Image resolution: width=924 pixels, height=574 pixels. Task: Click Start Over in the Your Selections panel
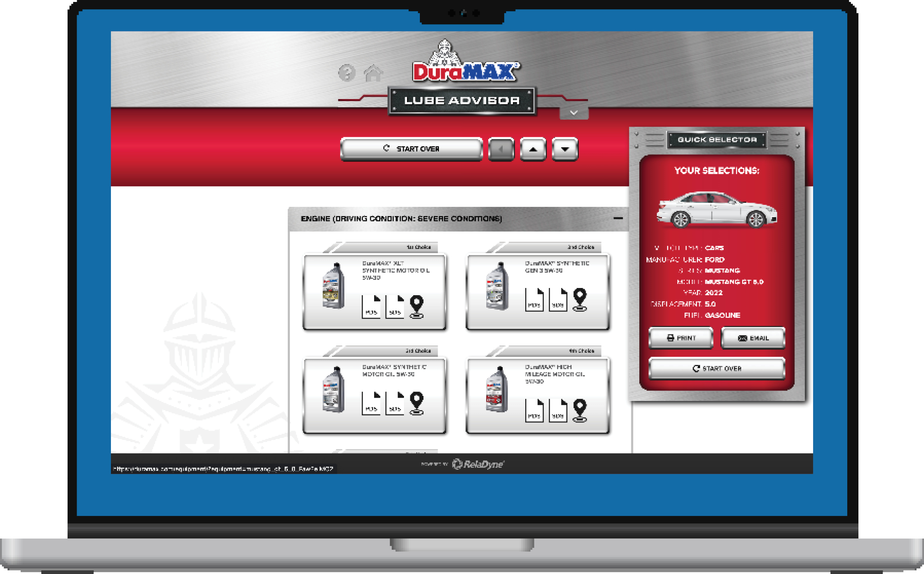pyautogui.click(x=717, y=368)
